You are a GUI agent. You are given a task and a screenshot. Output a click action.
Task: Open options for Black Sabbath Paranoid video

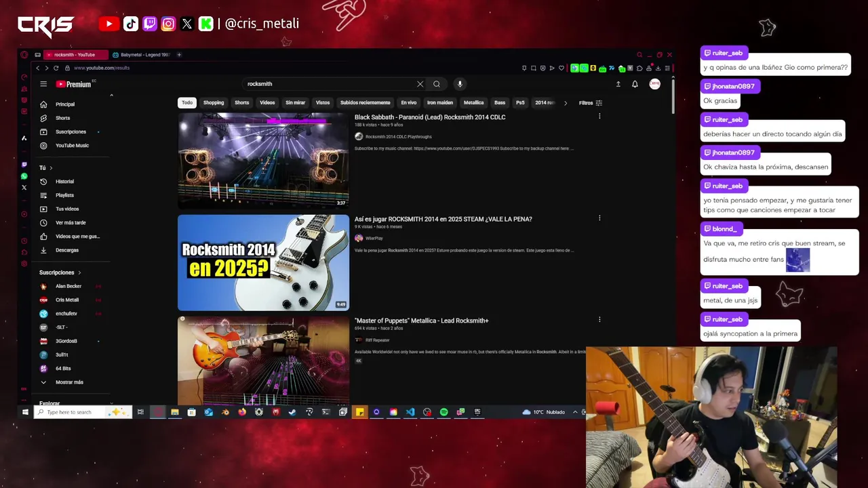pyautogui.click(x=599, y=117)
